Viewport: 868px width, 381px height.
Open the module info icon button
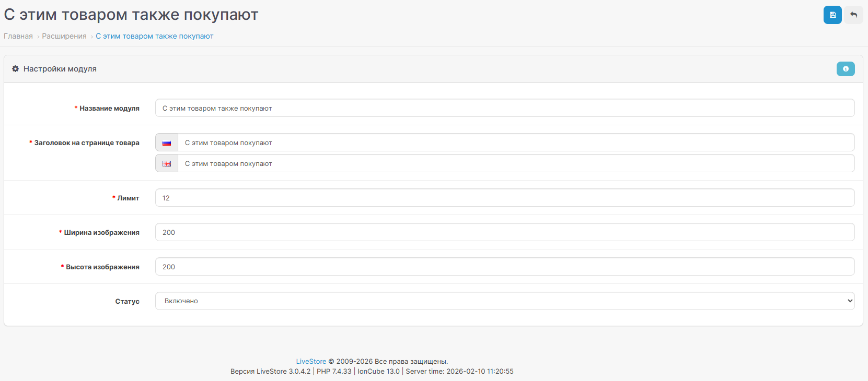[x=845, y=69]
